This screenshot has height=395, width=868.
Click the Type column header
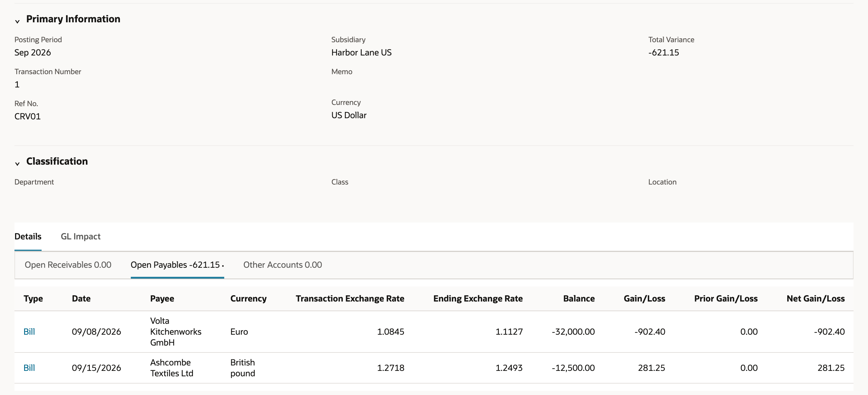point(33,298)
